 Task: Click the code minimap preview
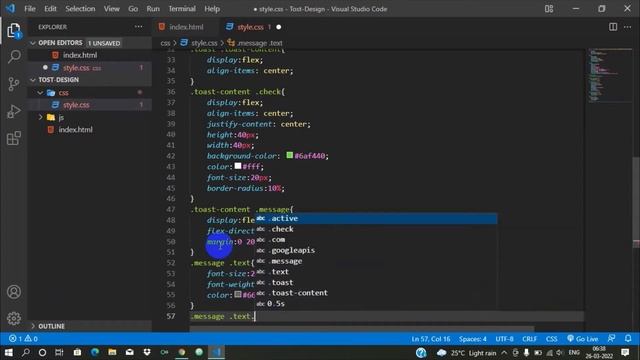[610, 75]
